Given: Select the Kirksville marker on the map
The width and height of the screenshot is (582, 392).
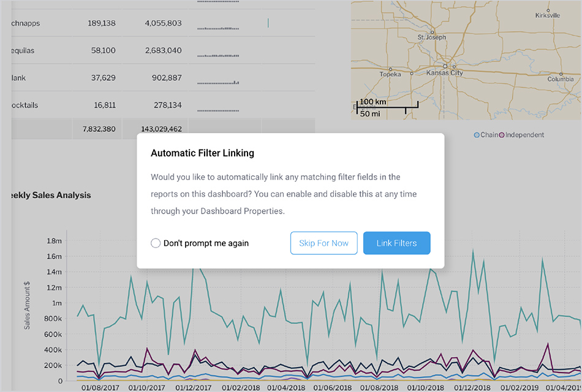Looking at the screenshot, I should 549,10.
